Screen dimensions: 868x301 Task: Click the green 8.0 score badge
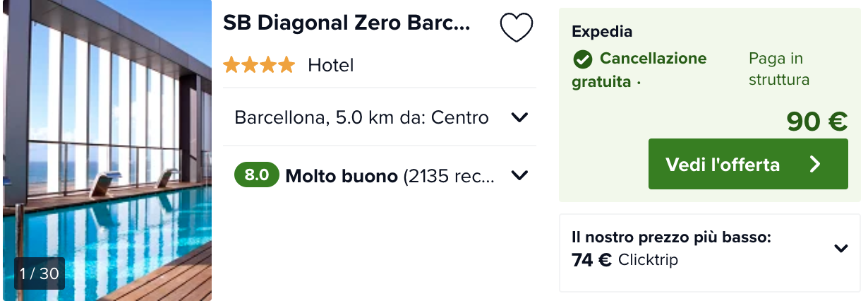(257, 175)
